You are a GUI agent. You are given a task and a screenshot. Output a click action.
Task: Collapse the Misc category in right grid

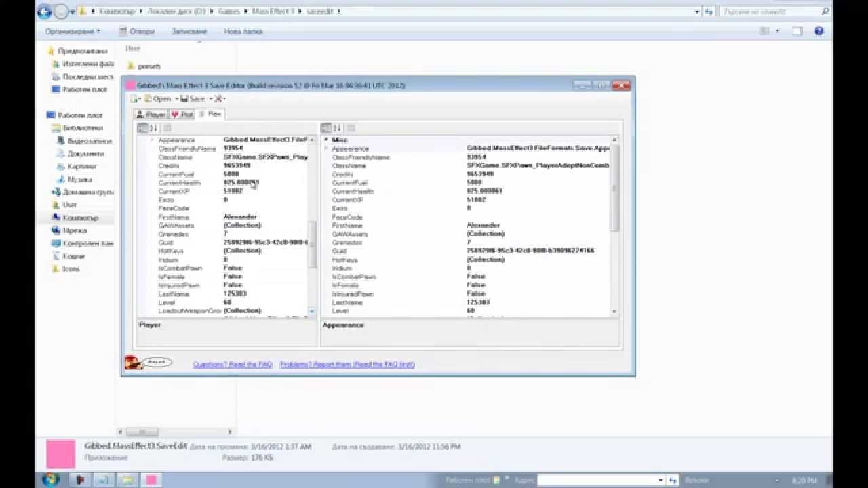[x=326, y=140]
